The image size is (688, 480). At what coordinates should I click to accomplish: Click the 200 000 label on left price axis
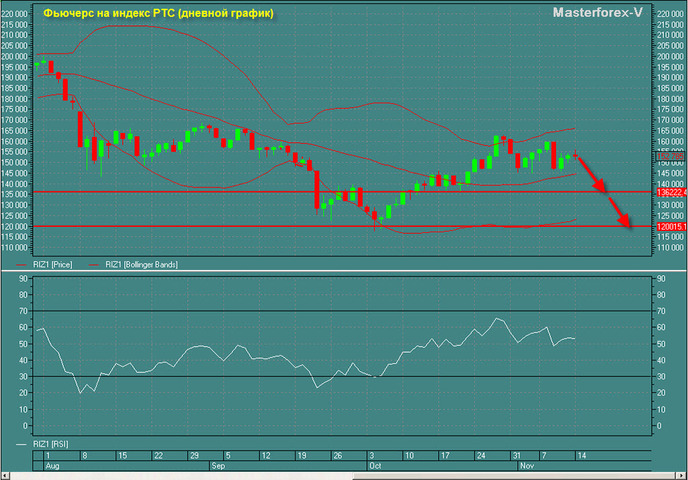[x=15, y=56]
